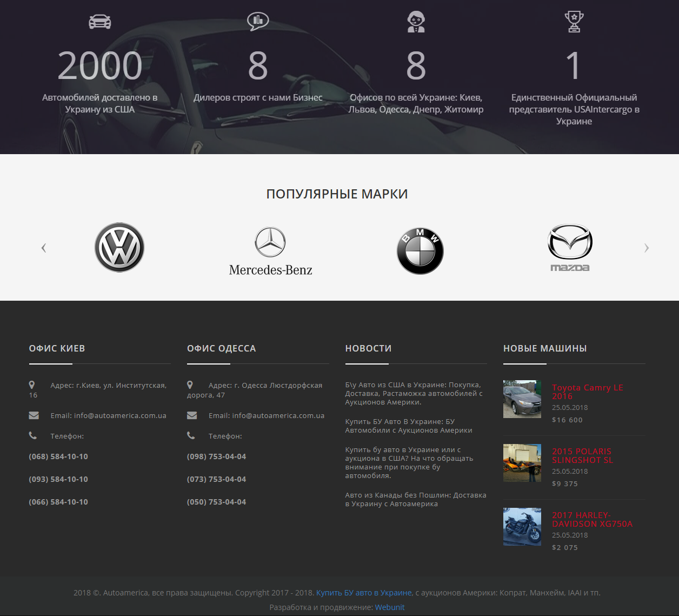This screenshot has height=616, width=679.
Task: Open news 'Авто из Канады без Пошлин'
Action: (416, 499)
